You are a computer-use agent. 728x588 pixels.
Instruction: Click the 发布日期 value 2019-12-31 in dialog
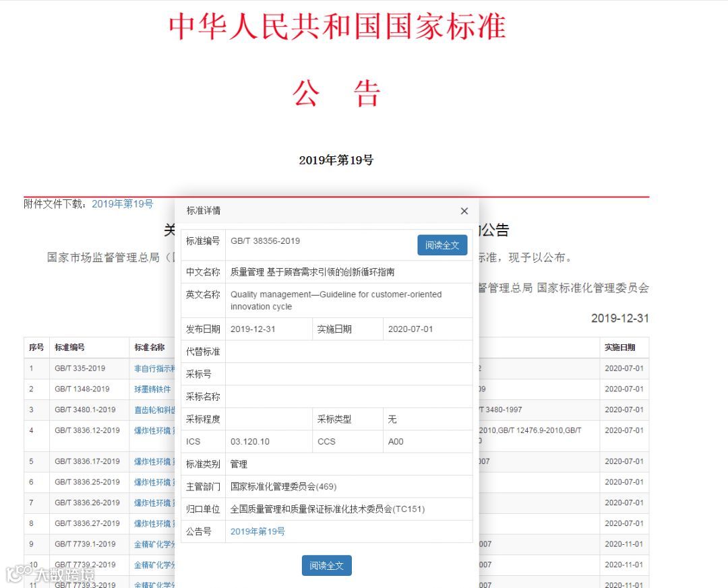[x=253, y=329]
